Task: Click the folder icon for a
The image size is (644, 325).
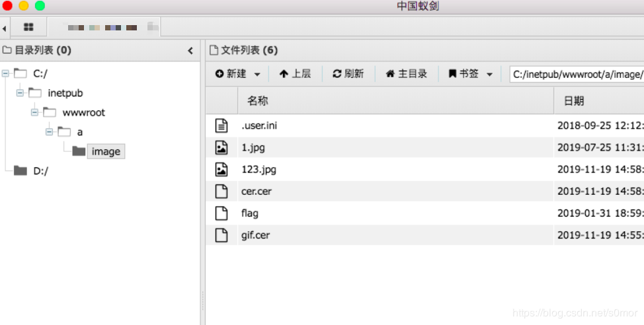Action: (x=64, y=131)
